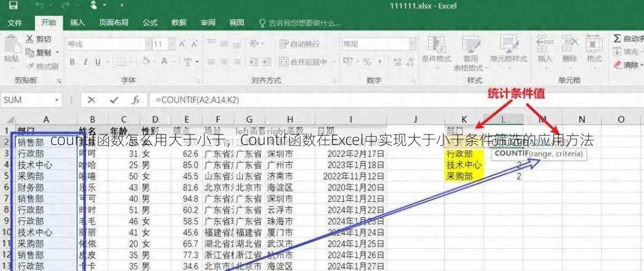Image resolution: width=644 pixels, height=271 pixels.
Task: Apply underline formatting
Action: point(98,62)
